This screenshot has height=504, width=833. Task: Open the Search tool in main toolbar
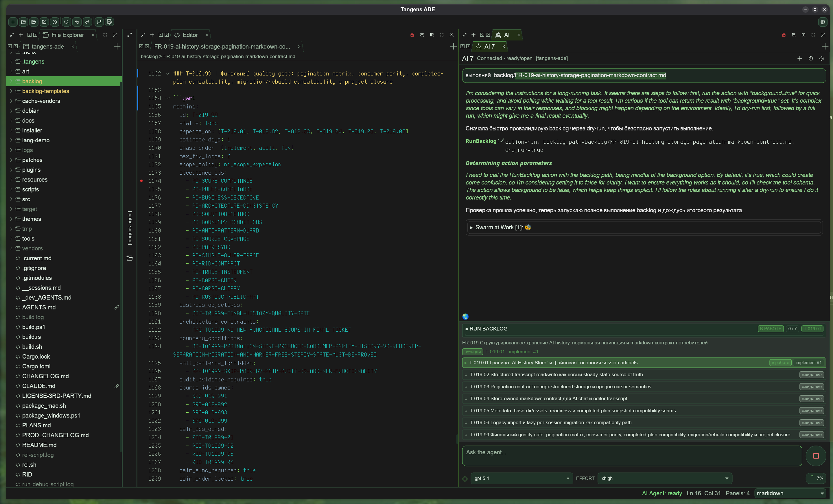point(67,22)
